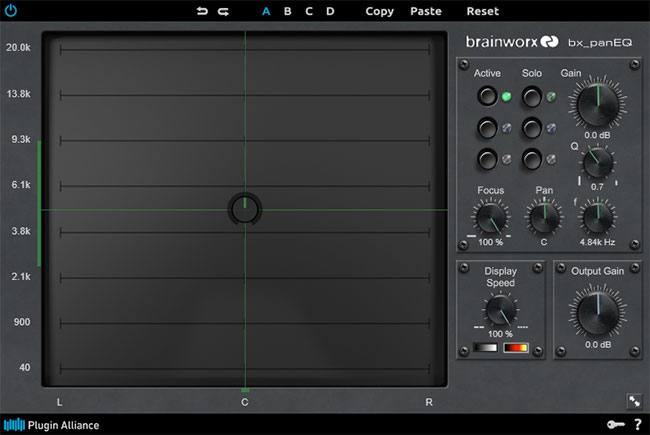The image size is (650, 435).
Task: Click the 0.7 Q value
Action: (x=597, y=187)
